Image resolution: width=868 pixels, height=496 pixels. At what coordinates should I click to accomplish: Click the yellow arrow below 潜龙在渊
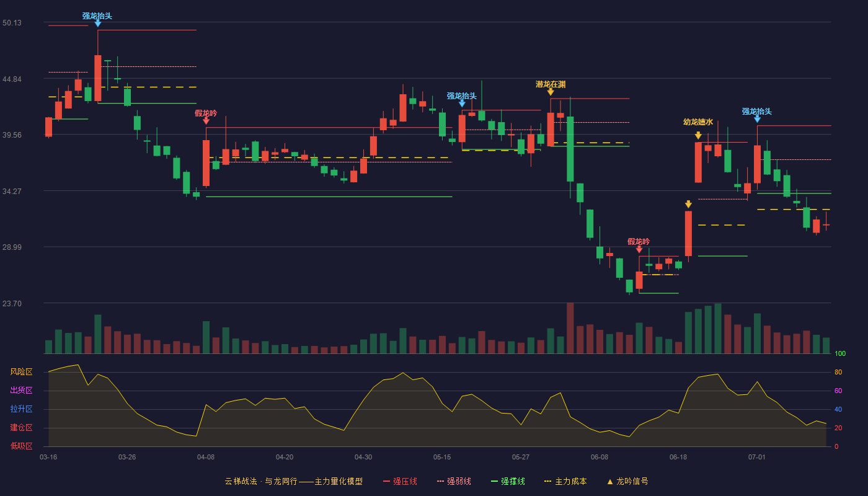point(551,92)
